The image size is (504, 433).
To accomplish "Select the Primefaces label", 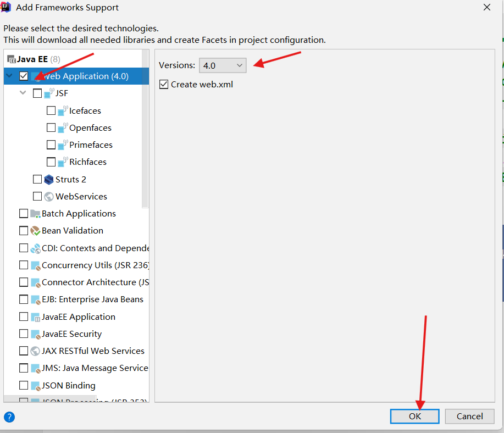I will pyautogui.click(x=91, y=145).
